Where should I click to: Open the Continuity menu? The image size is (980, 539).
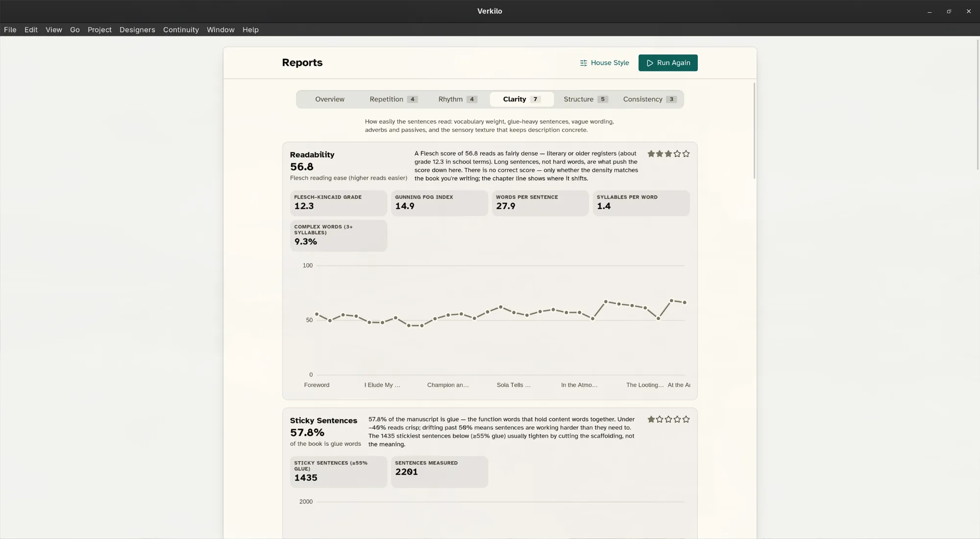(181, 30)
